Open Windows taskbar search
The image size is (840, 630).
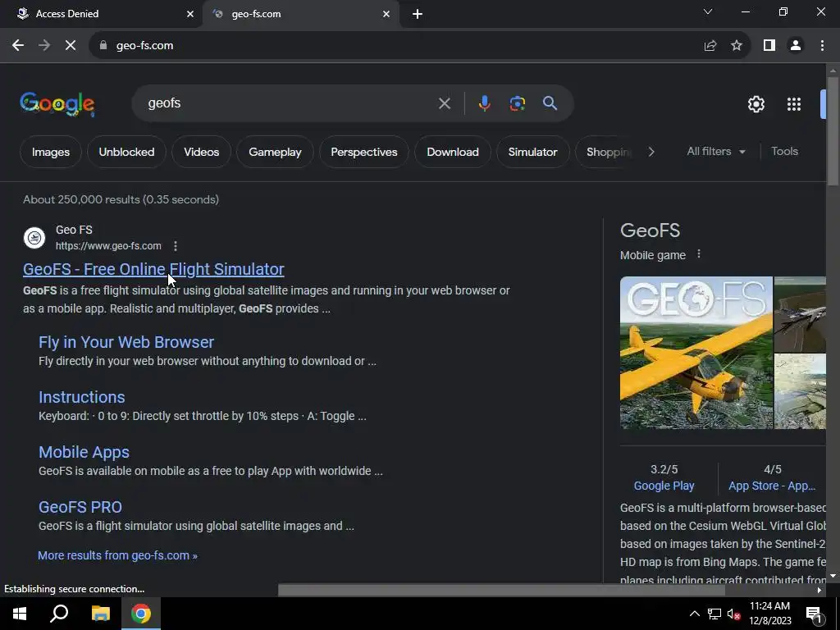[x=59, y=614]
